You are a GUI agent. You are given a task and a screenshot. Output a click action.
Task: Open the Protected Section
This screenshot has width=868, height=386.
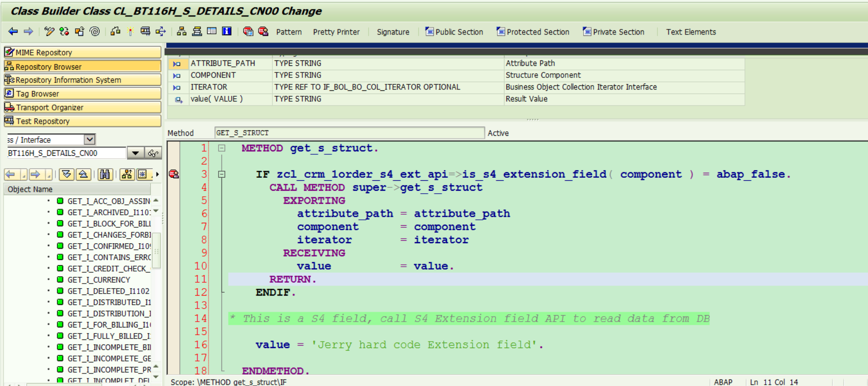click(x=533, y=32)
